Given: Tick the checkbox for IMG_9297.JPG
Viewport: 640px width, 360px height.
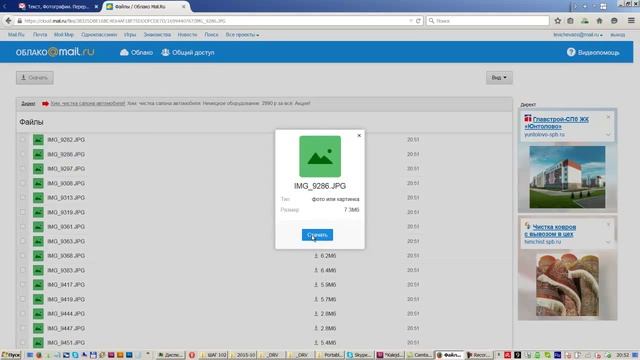Looking at the screenshot, I should click(x=23, y=169).
